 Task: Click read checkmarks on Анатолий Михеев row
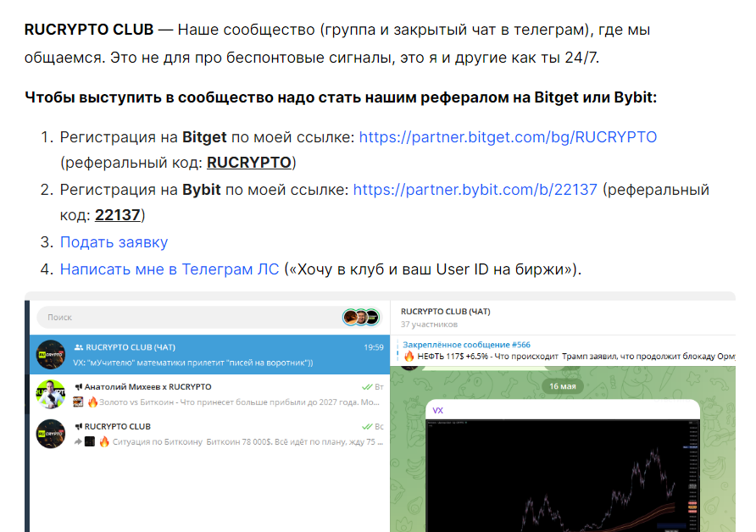[367, 387]
